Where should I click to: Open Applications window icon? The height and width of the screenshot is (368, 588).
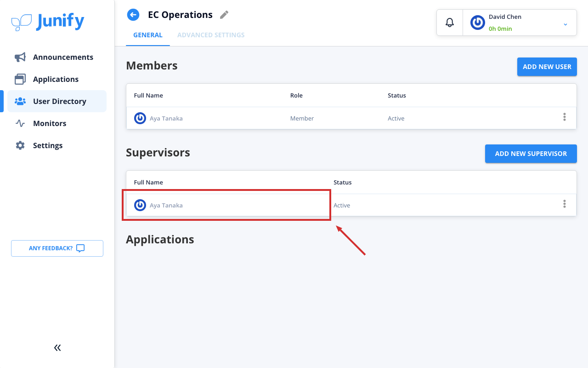20,79
